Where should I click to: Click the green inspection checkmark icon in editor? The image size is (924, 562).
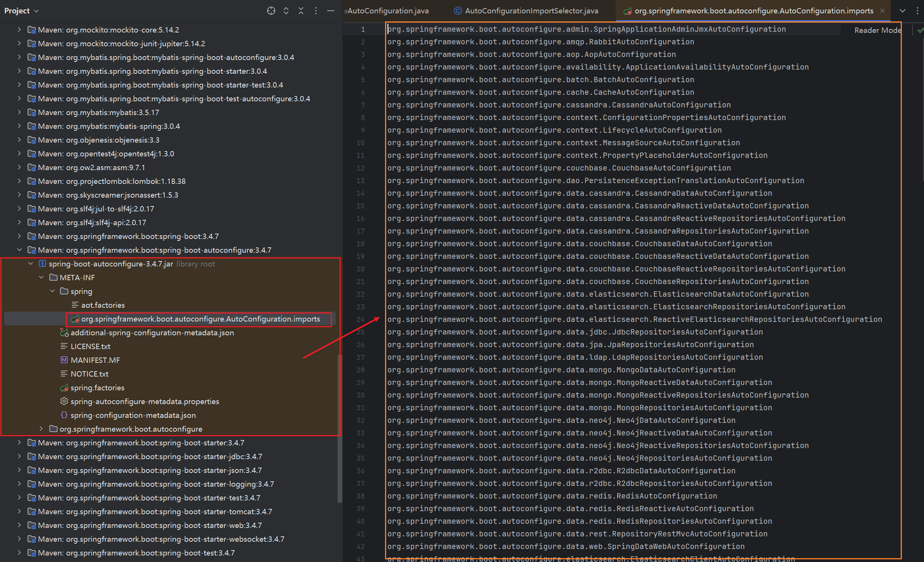(x=920, y=30)
